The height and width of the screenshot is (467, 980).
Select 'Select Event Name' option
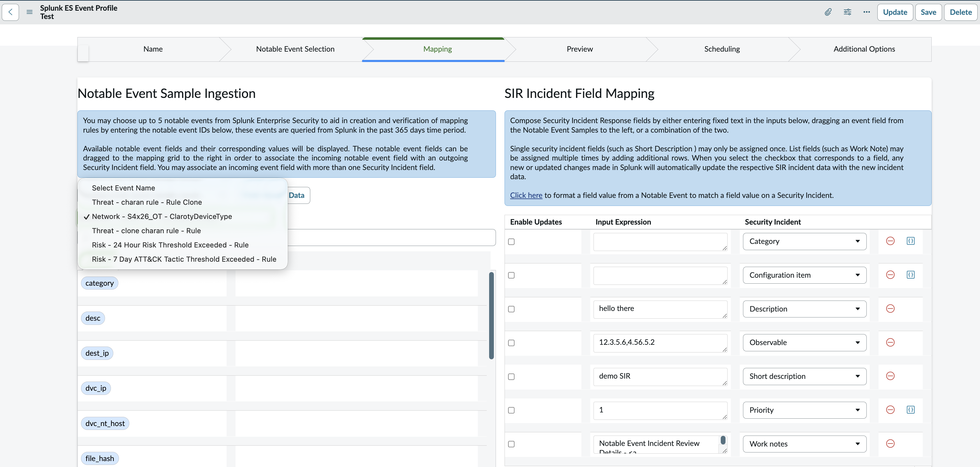[x=183, y=188]
